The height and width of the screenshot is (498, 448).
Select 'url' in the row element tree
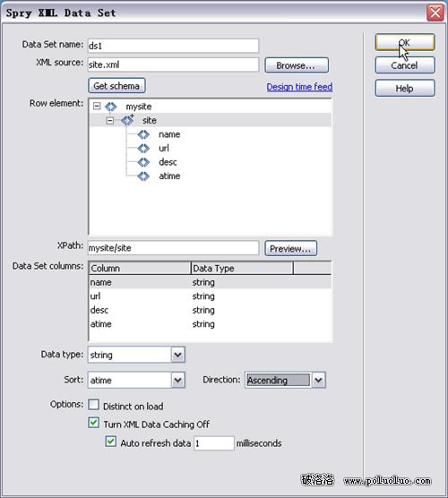coord(164,148)
